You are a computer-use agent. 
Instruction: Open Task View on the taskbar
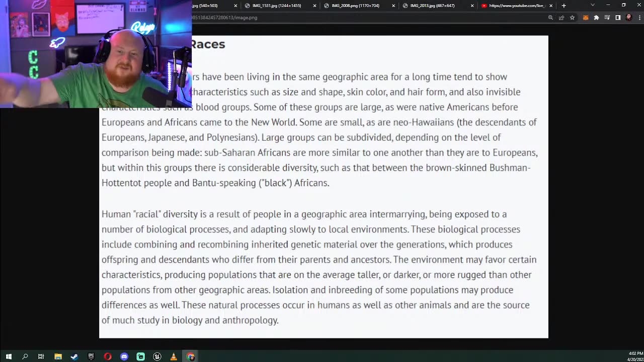(41, 356)
